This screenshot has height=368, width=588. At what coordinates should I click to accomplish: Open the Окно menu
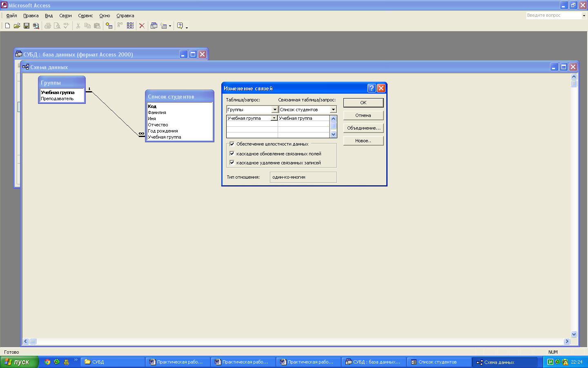(105, 16)
